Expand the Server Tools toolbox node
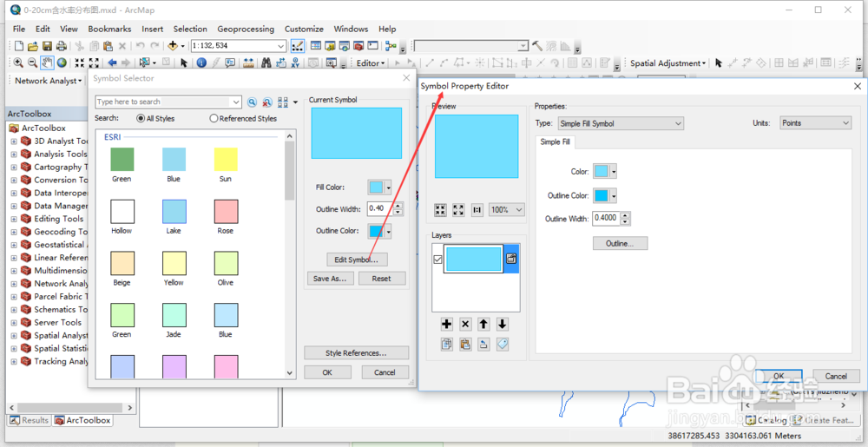The height and width of the screenshot is (447, 868). [x=13, y=322]
